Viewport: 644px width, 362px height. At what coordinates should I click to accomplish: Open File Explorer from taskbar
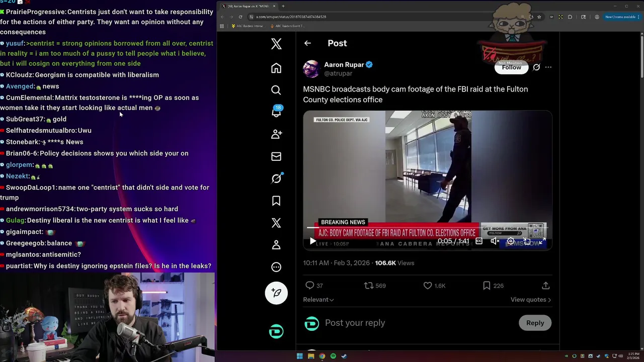coord(311,356)
